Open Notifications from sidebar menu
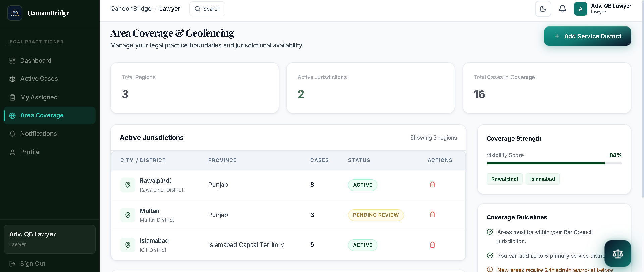 tap(50, 134)
